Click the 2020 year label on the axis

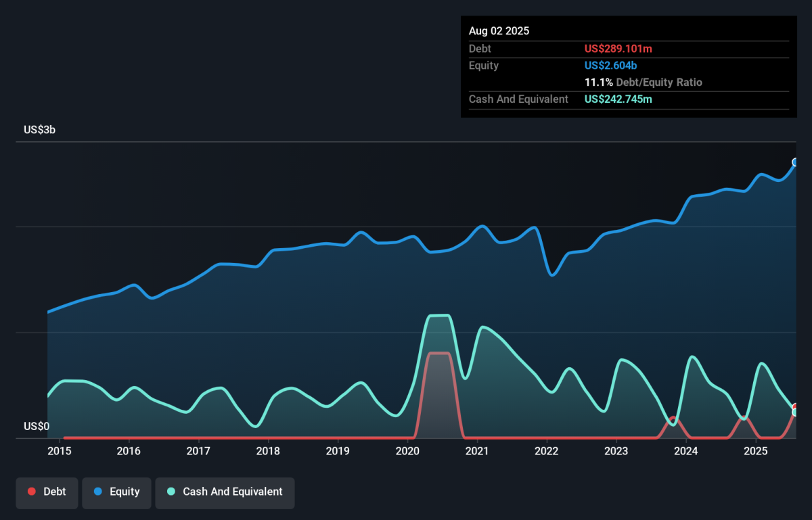(408, 451)
